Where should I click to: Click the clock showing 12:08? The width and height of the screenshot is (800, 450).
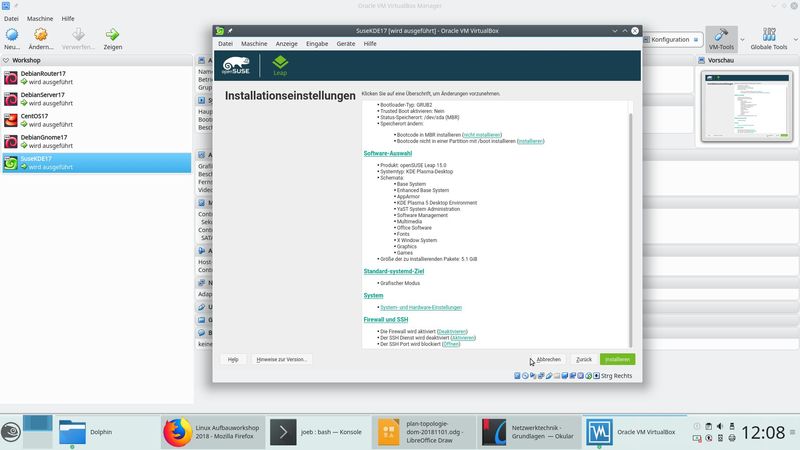(763, 432)
